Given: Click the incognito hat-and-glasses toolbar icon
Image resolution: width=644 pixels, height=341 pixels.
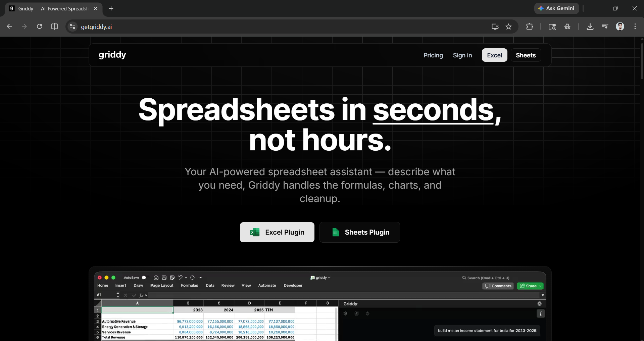Looking at the screenshot, I should pyautogui.click(x=567, y=27).
